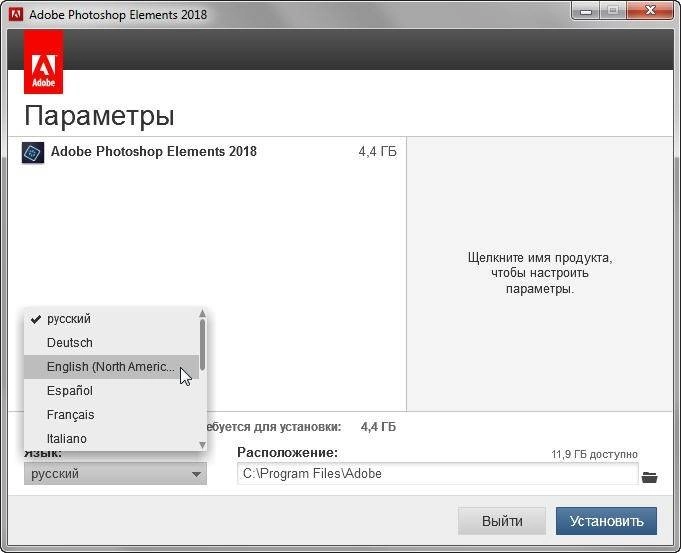The height and width of the screenshot is (553, 681).
Task: Choose Español in the language list
Action: click(x=112, y=391)
